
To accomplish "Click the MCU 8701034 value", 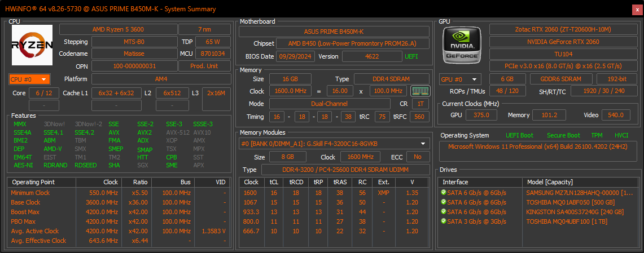I will pyautogui.click(x=213, y=54).
